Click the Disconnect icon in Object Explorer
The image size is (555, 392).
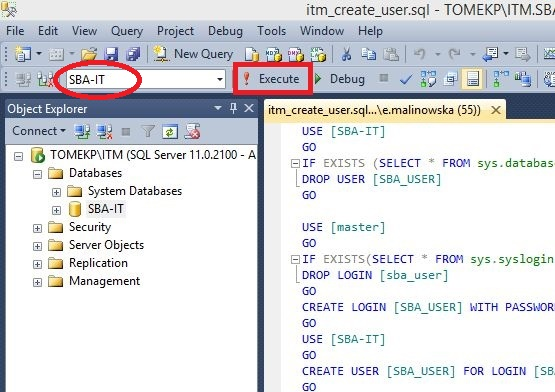point(104,132)
